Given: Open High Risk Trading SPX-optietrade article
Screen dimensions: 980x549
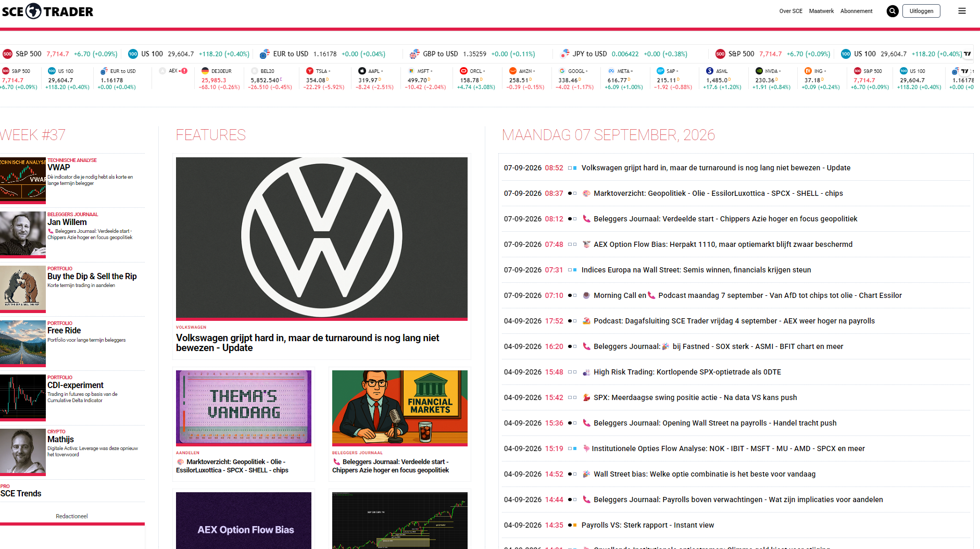Looking at the screenshot, I should (687, 372).
